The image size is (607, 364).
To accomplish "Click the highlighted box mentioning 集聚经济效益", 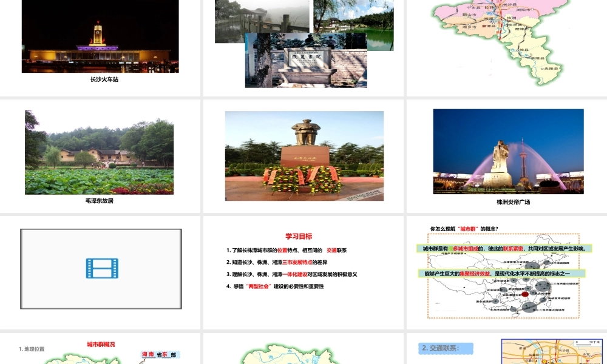I will point(502,274).
